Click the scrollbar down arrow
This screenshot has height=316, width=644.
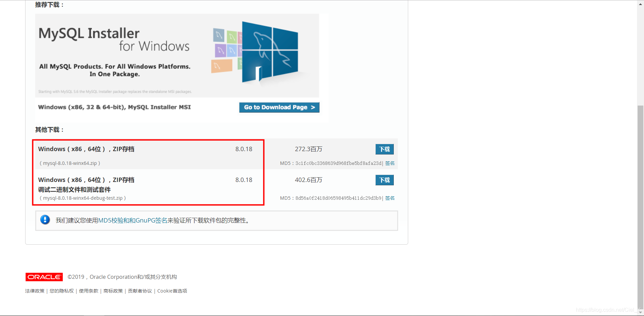coord(640,312)
